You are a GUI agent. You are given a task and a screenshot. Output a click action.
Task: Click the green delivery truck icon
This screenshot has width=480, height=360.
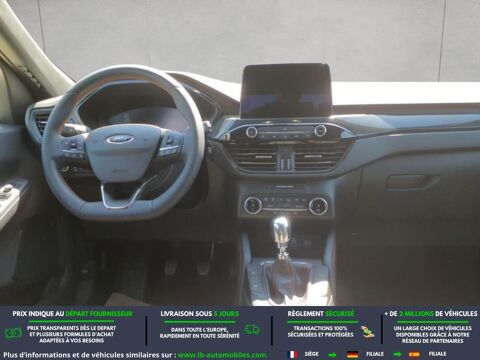click(x=252, y=330)
